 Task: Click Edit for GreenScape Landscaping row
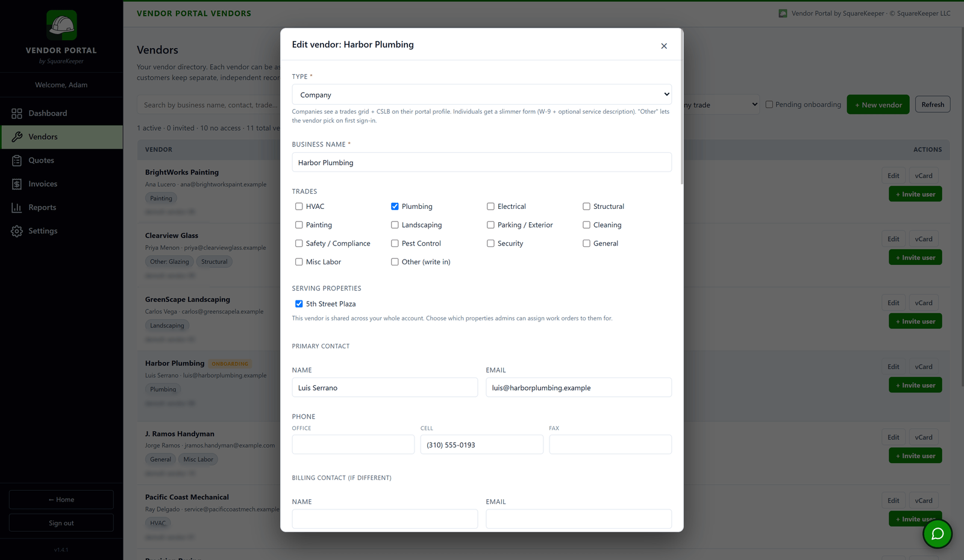tap(894, 303)
